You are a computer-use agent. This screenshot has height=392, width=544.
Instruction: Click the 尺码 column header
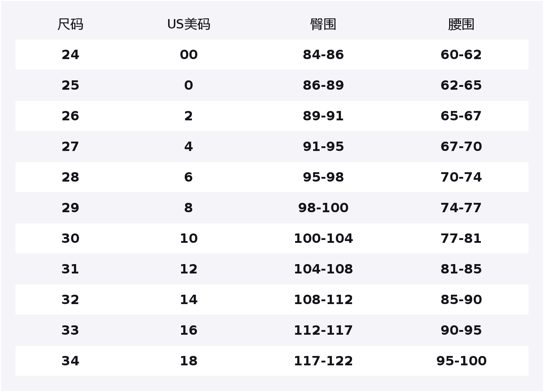click(x=70, y=24)
